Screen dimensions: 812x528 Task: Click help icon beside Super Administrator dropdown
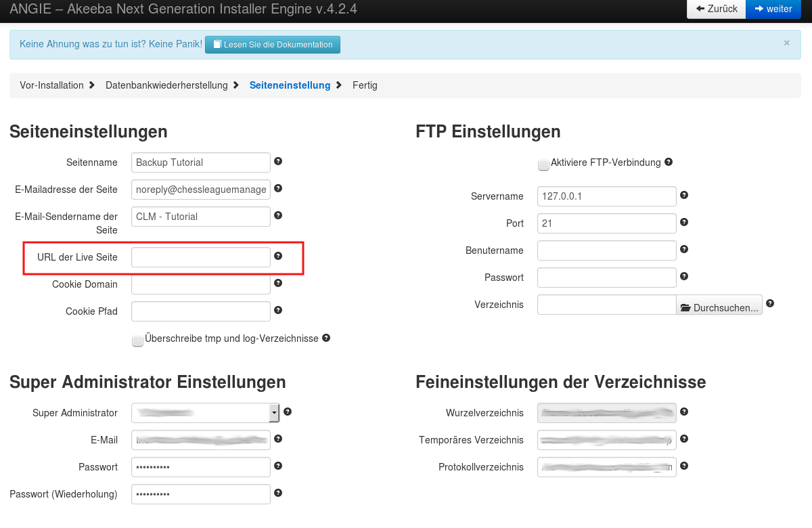coord(288,412)
